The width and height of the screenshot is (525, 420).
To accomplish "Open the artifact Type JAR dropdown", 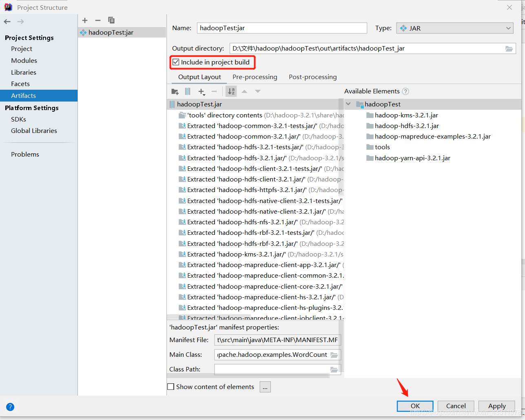I will 454,28.
